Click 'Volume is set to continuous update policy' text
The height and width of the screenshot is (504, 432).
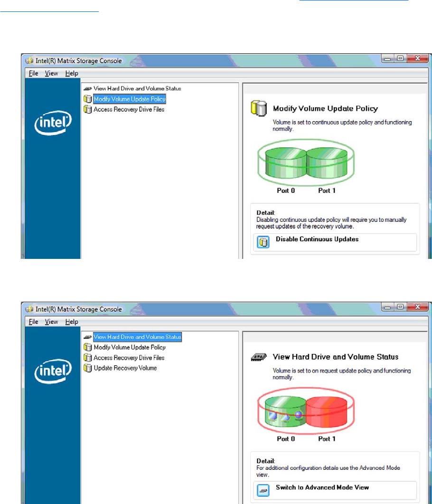point(342,126)
